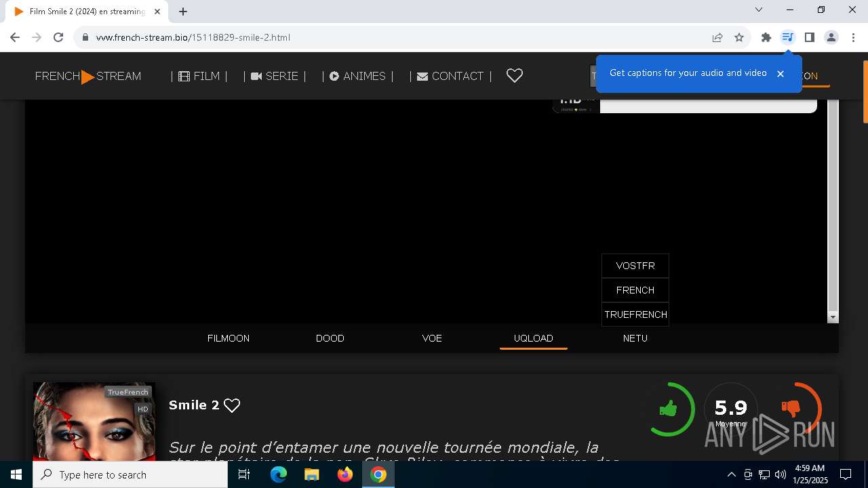Switch to the UQLOAD player tab
The image size is (868, 488).
(534, 338)
